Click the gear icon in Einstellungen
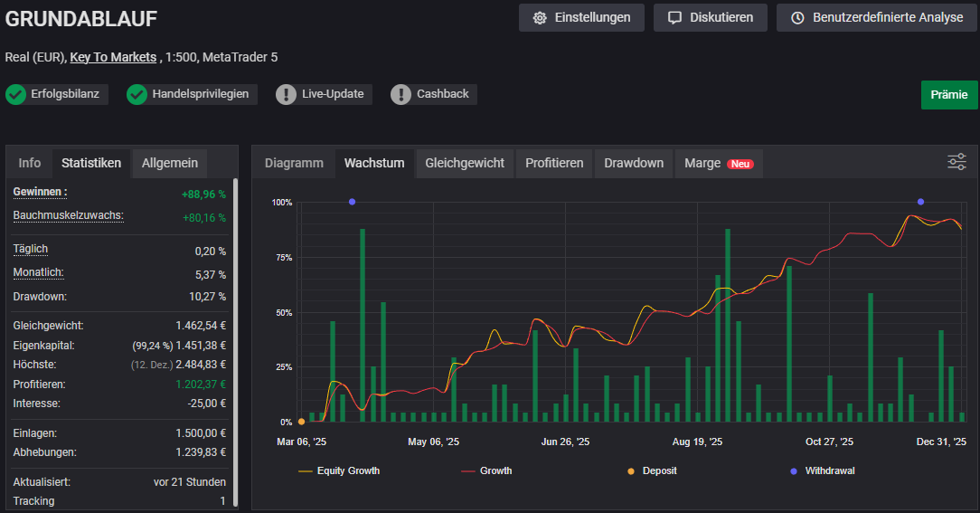 tap(540, 18)
